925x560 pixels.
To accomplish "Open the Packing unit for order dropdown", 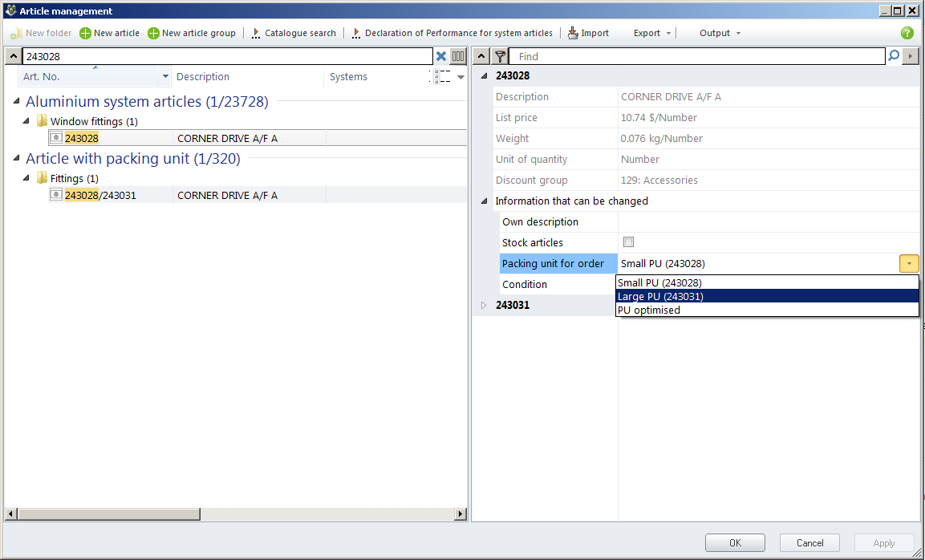I will pyautogui.click(x=909, y=263).
